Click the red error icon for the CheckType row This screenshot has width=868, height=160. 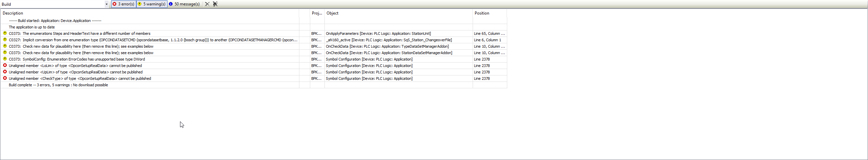click(5, 78)
